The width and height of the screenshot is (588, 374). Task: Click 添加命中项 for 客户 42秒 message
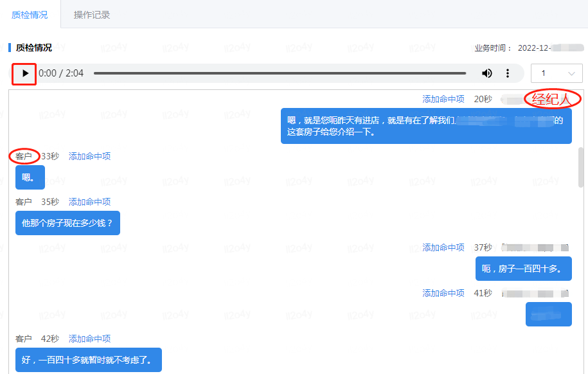89,339
